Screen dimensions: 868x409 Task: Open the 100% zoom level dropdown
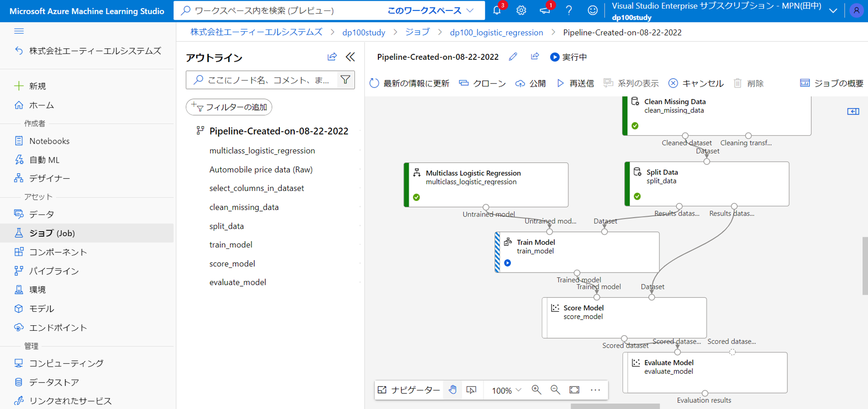point(506,390)
